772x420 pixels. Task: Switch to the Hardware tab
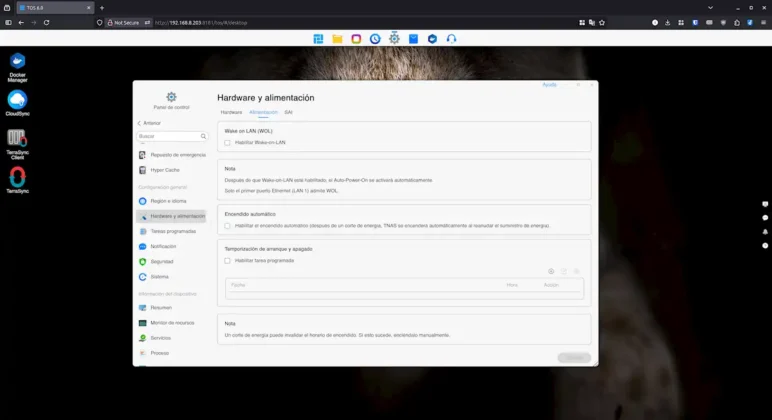click(x=231, y=112)
